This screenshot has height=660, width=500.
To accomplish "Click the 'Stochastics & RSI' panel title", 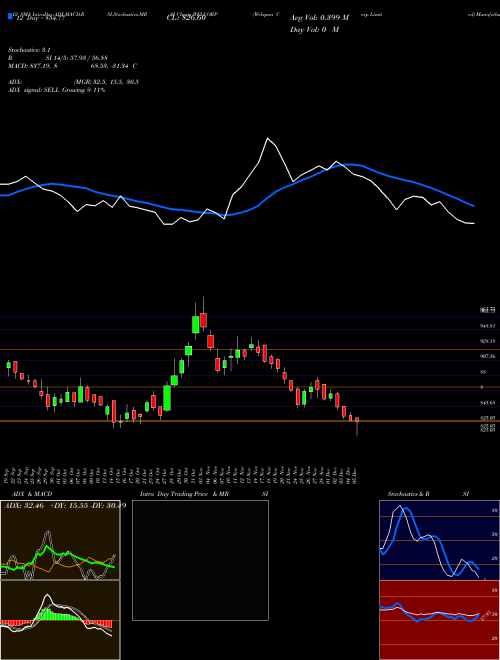I will click(428, 494).
